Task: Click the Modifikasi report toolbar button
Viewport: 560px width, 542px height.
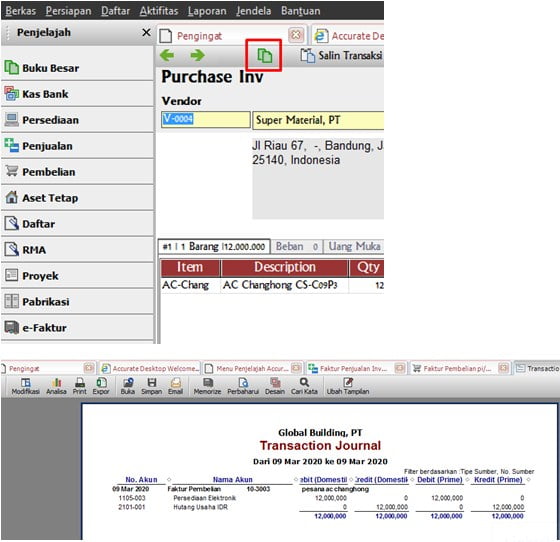Action: coord(25,386)
